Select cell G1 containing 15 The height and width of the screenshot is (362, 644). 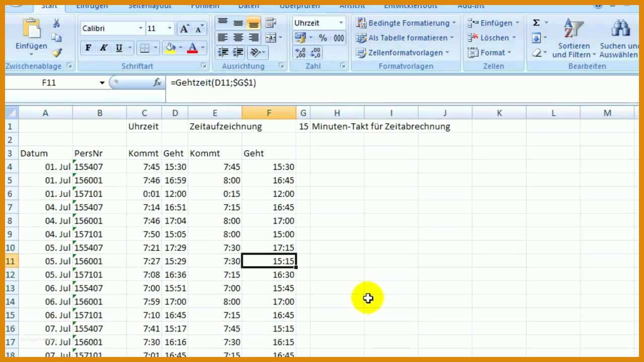303,126
